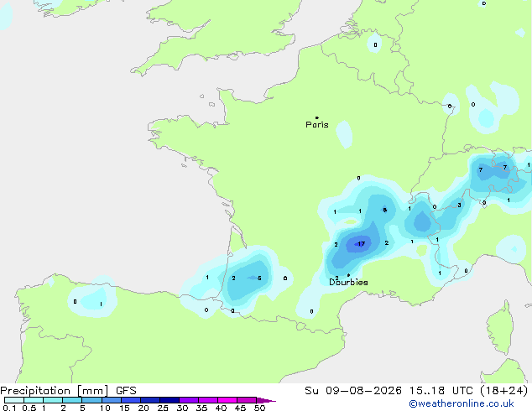Click the Paris city label
The height and width of the screenshot is (411, 532).
tap(317, 125)
